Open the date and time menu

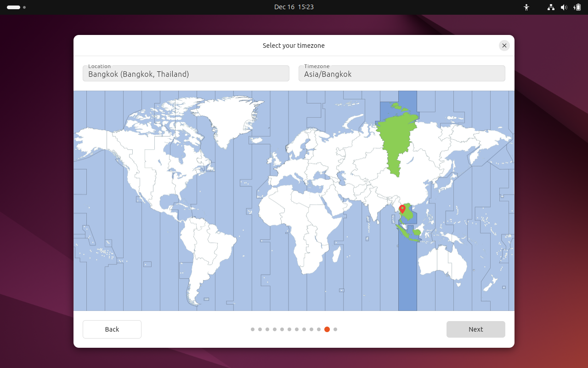coord(294,7)
